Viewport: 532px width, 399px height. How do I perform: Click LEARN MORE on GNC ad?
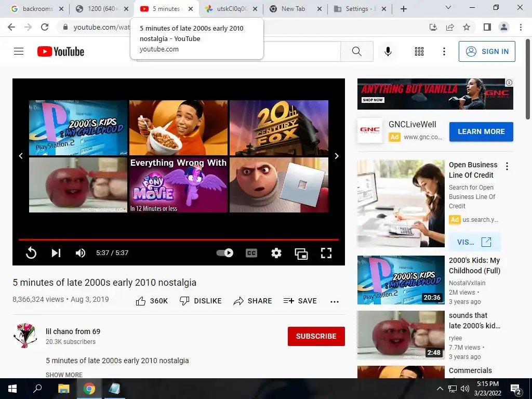[x=481, y=131]
